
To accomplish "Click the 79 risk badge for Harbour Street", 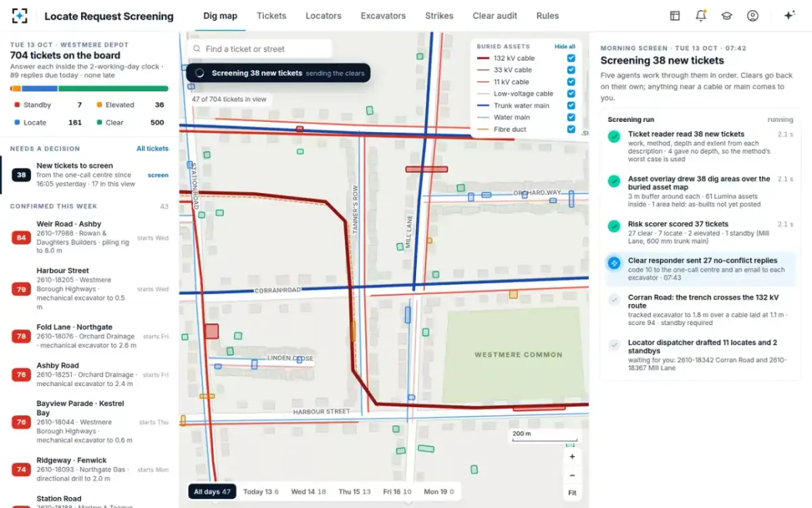I will [x=21, y=289].
